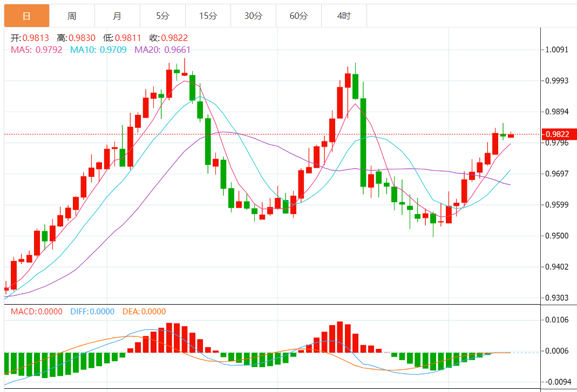Open the 5分 timeframe tab

tap(162, 16)
